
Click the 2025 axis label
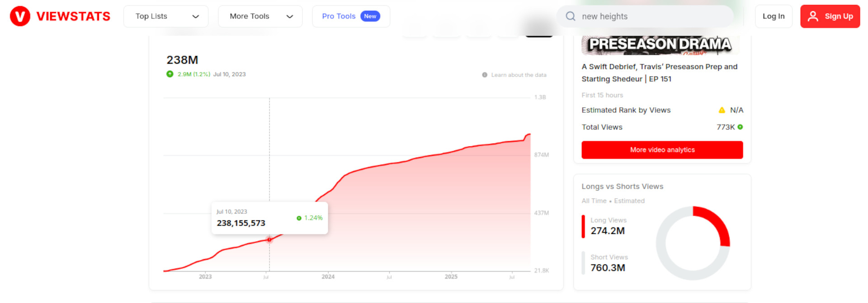pyautogui.click(x=451, y=277)
